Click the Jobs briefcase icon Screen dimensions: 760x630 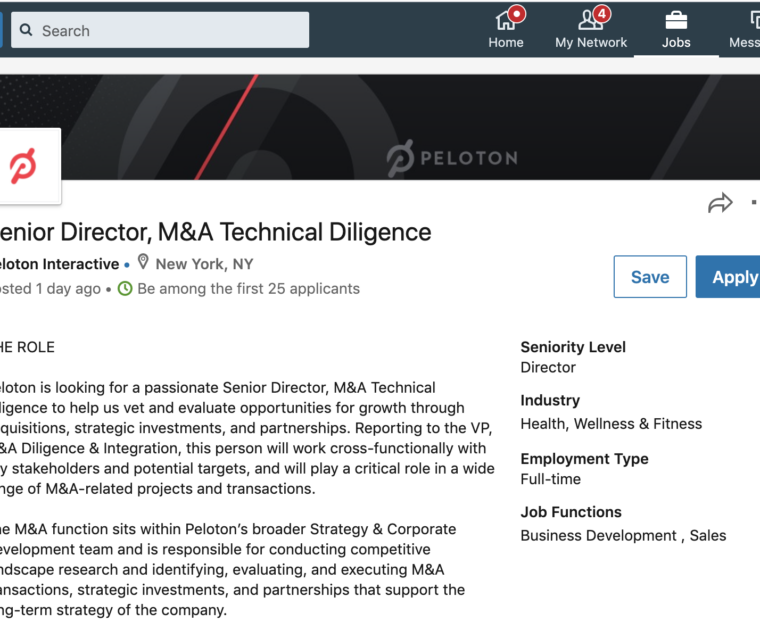[x=676, y=20]
